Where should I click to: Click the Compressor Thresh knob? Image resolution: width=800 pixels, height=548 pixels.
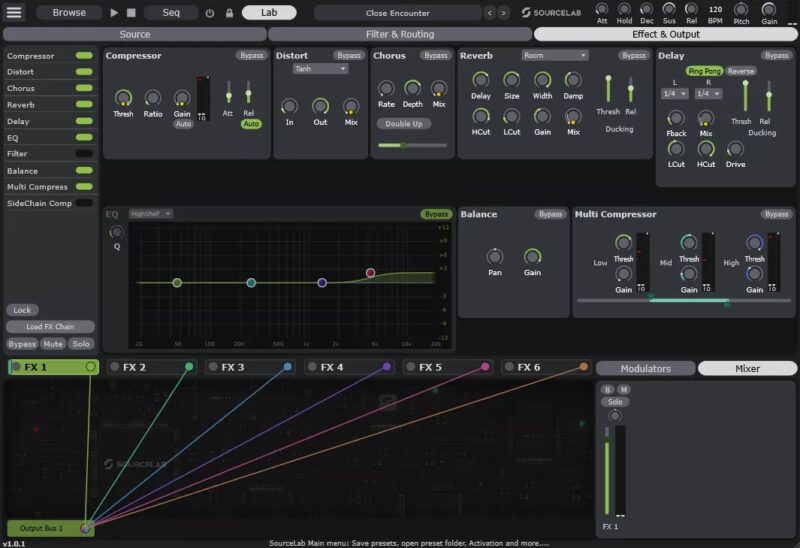point(123,97)
